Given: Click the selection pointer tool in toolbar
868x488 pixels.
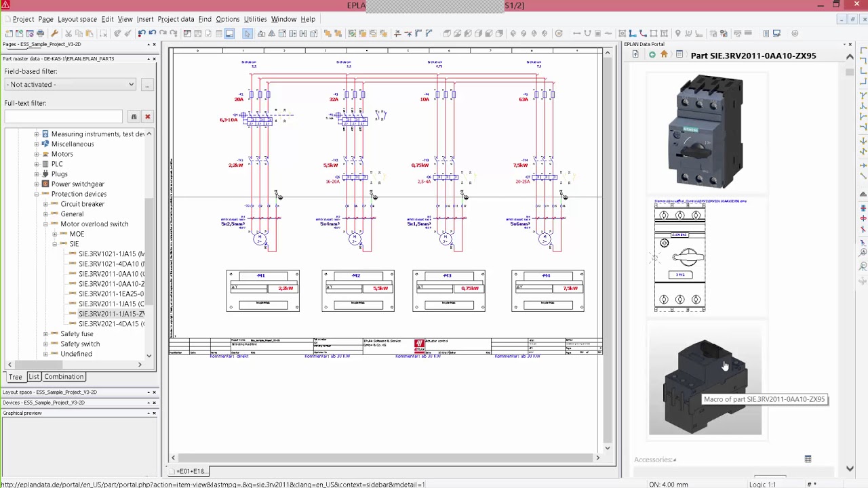Looking at the screenshot, I should point(248,33).
